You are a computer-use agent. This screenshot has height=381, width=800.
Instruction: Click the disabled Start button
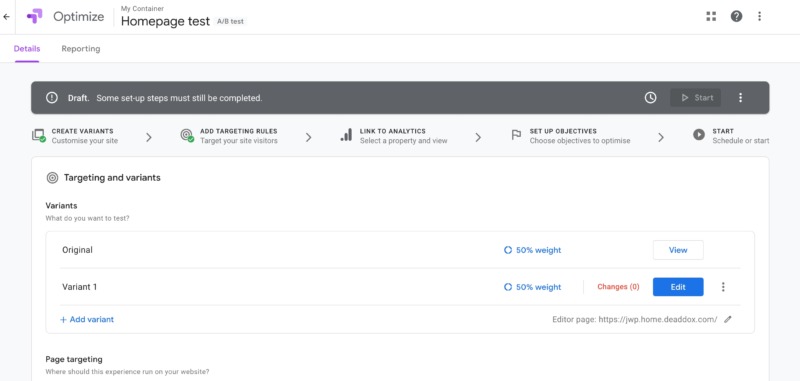pos(695,97)
